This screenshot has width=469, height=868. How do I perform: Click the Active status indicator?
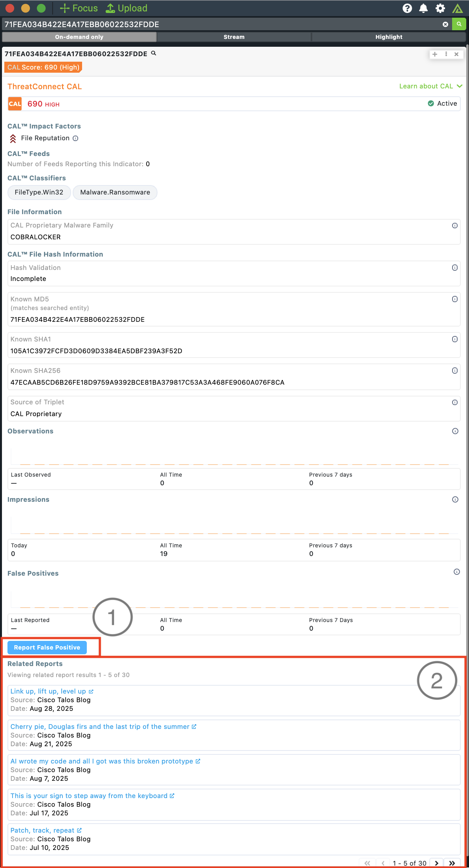point(442,103)
